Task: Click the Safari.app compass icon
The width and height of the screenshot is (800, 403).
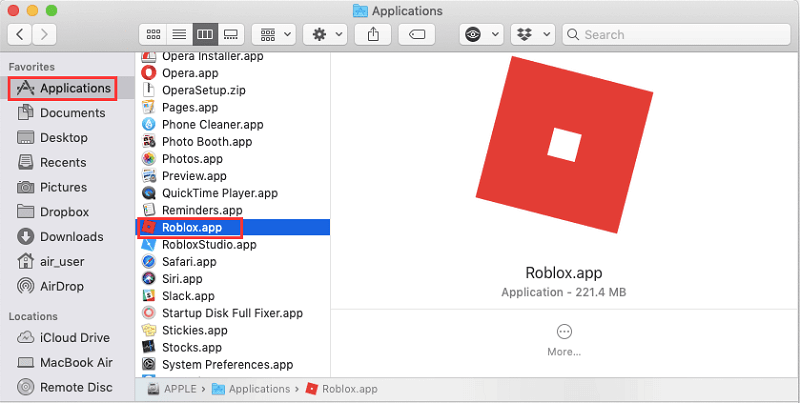Action: [148, 262]
